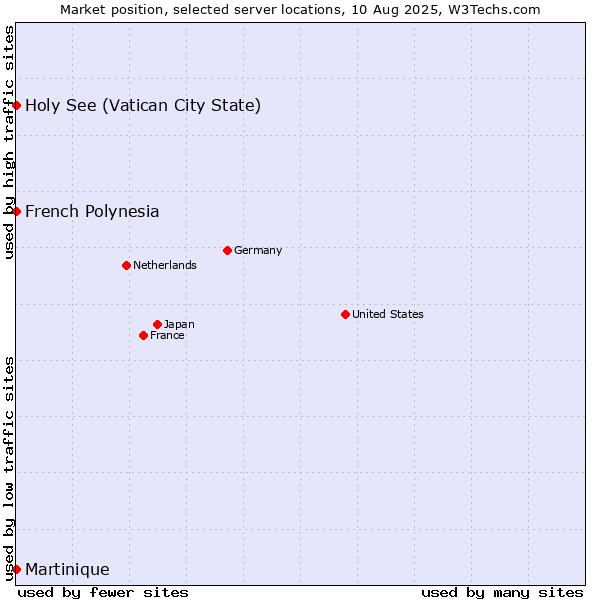
Task: Click the Japan data point marker
Action: click(157, 324)
